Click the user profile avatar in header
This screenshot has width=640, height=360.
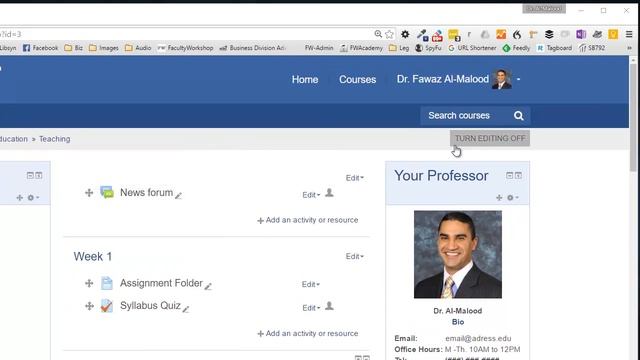502,79
